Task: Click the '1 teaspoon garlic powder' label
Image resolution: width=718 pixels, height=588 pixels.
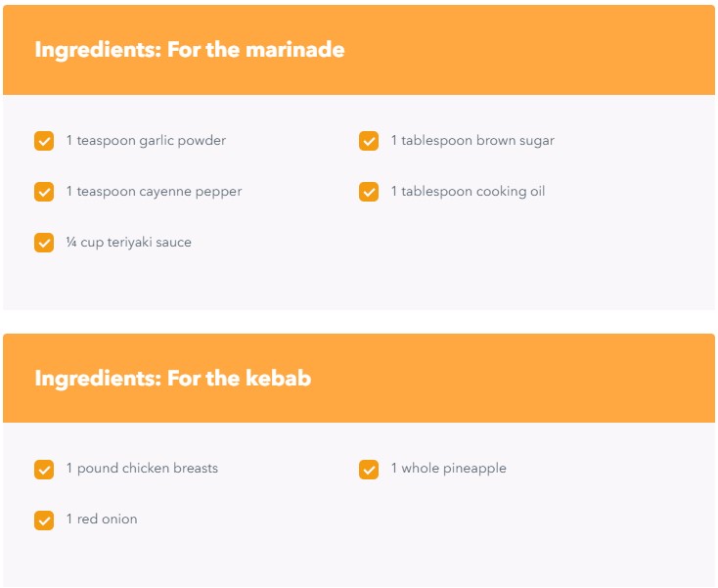Action: point(146,141)
